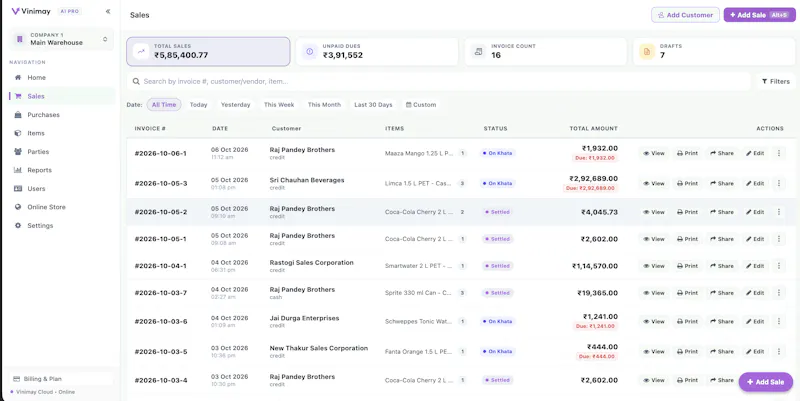The height and width of the screenshot is (401, 800).
Task: Filter sales by This Week
Action: (x=279, y=105)
